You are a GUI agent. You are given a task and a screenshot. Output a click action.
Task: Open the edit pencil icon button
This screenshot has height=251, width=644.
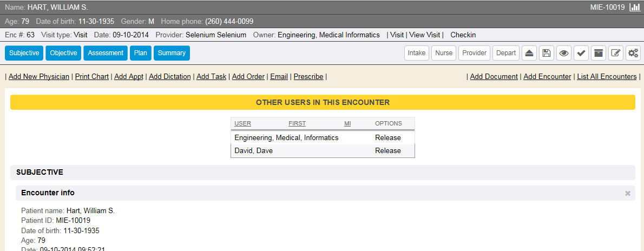pyautogui.click(x=615, y=53)
